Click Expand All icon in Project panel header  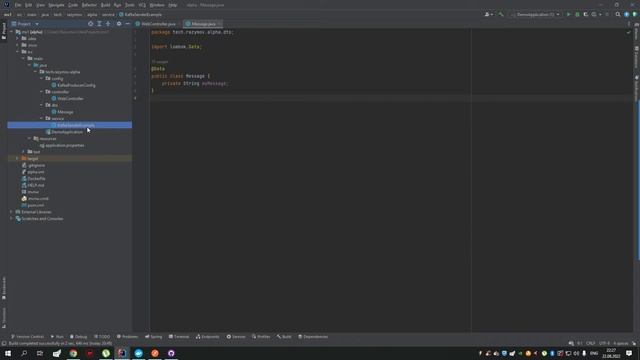coord(99,24)
